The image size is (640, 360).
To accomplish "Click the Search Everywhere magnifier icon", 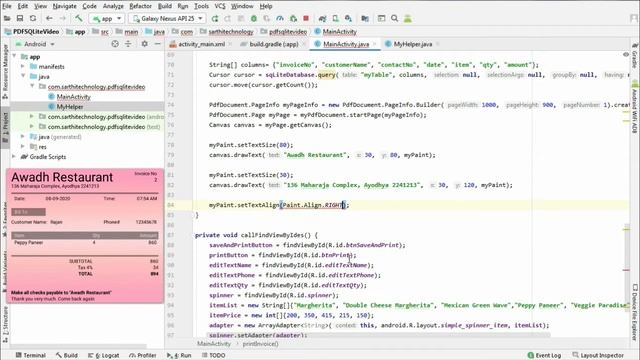I will click(394, 18).
